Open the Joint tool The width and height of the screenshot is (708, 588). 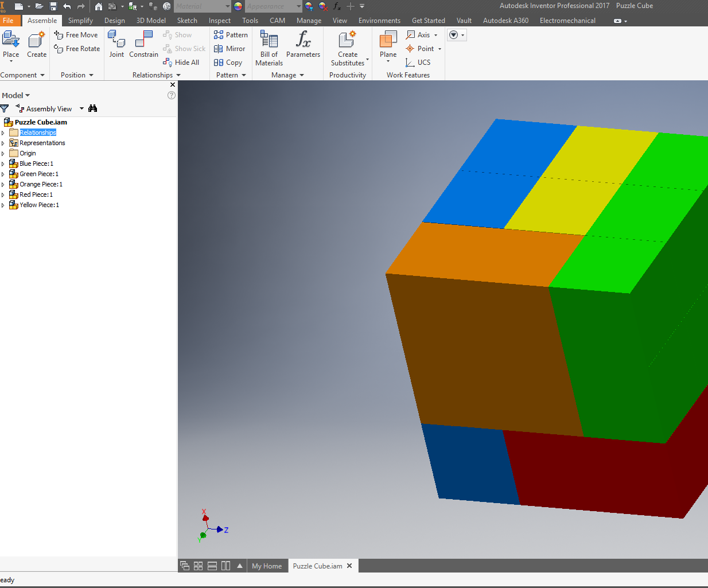(116, 45)
